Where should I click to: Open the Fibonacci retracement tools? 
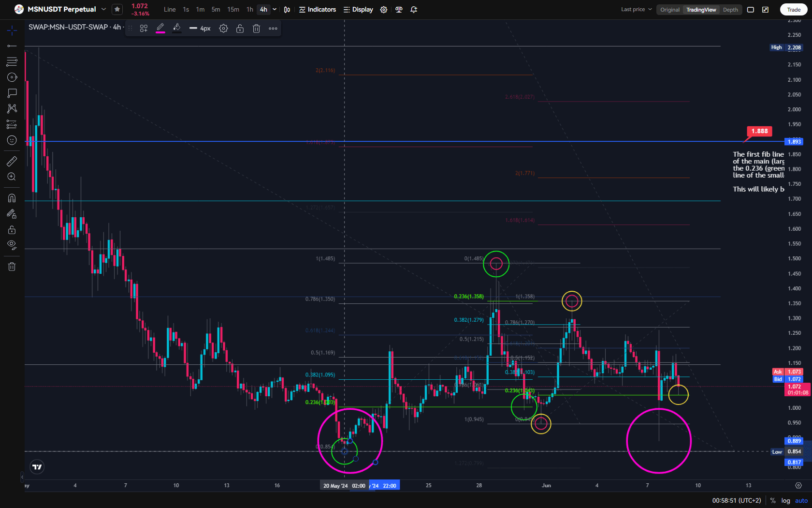click(x=12, y=61)
